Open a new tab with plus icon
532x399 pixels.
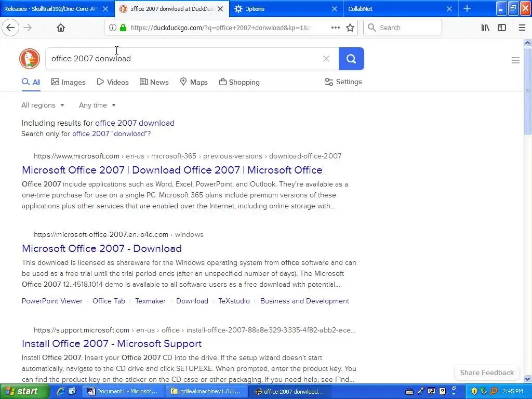[x=467, y=8]
